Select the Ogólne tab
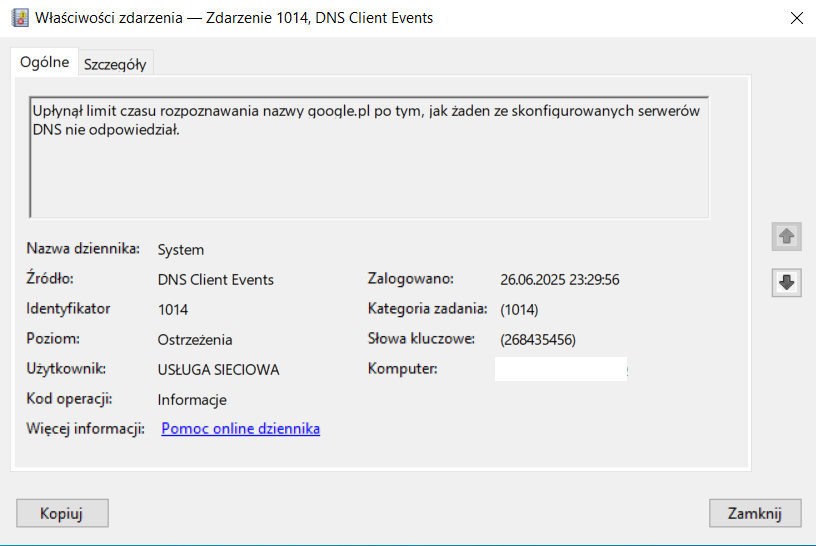Screen dimensions: 816x546 coord(45,62)
